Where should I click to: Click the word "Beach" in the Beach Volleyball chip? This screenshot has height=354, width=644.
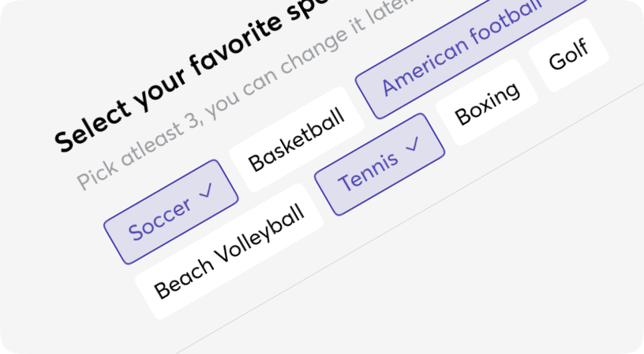coord(184,278)
